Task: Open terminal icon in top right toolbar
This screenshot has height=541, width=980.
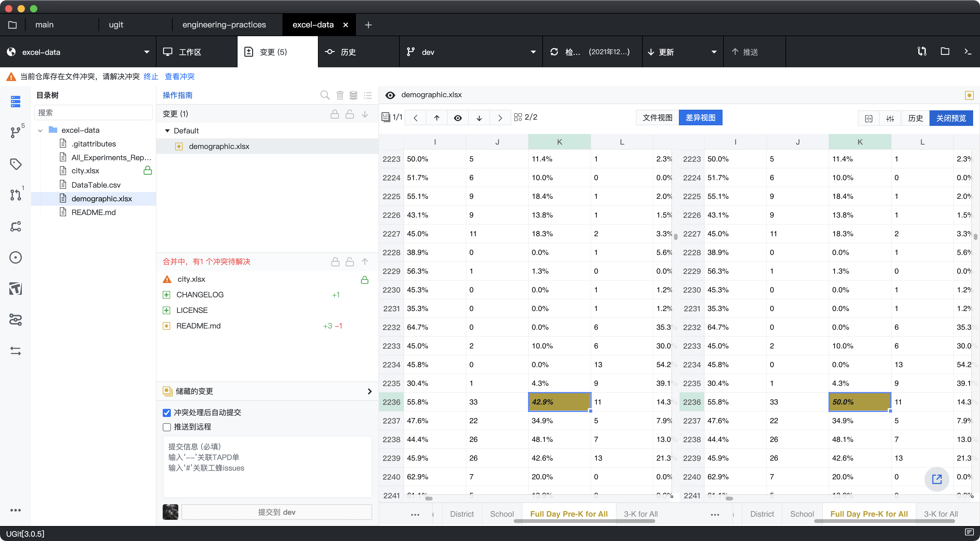Action: coord(968,51)
